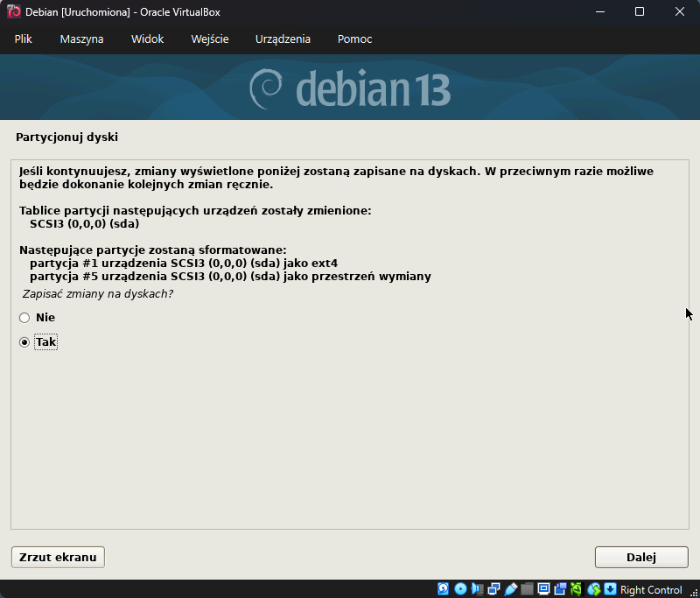The height and width of the screenshot is (598, 700).
Task: Click the Right Control host key label
Action: [651, 590]
